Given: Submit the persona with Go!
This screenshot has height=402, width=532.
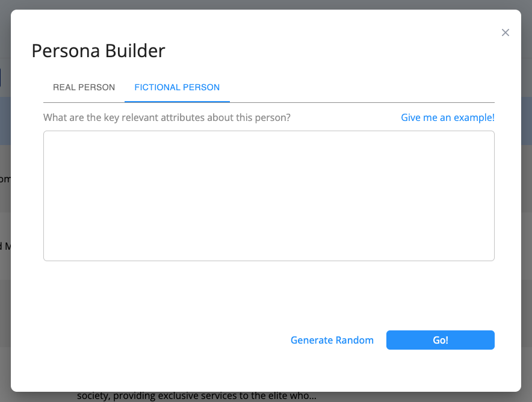Looking at the screenshot, I should (440, 340).
